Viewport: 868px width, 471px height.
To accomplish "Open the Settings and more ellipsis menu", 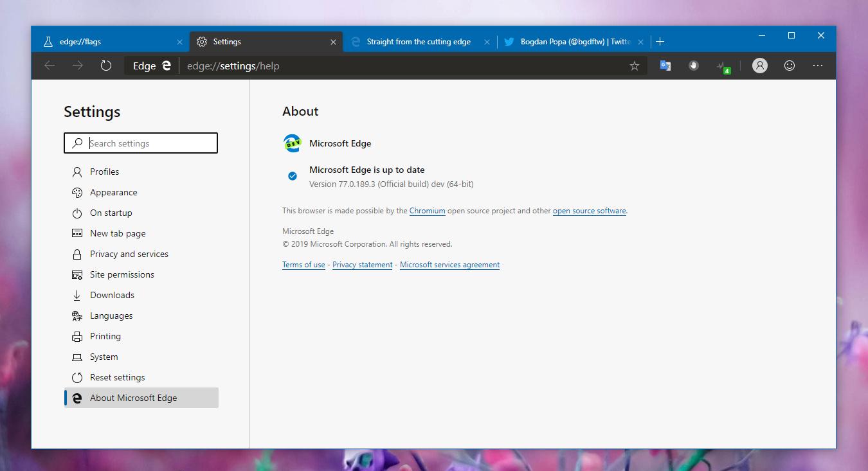I will point(818,66).
